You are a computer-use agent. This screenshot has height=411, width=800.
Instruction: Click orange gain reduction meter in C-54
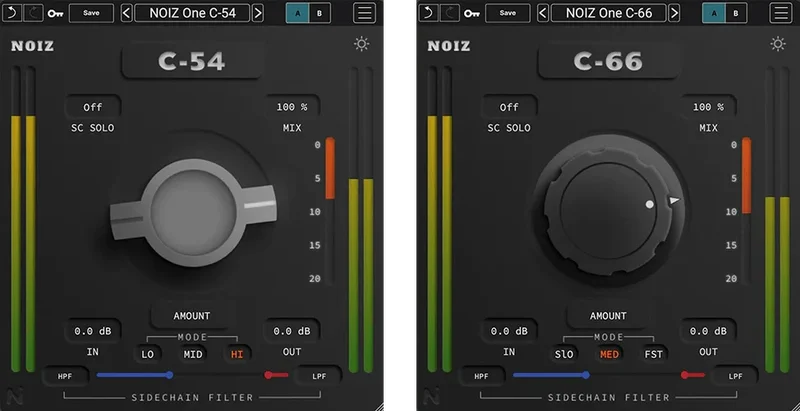tap(330, 168)
